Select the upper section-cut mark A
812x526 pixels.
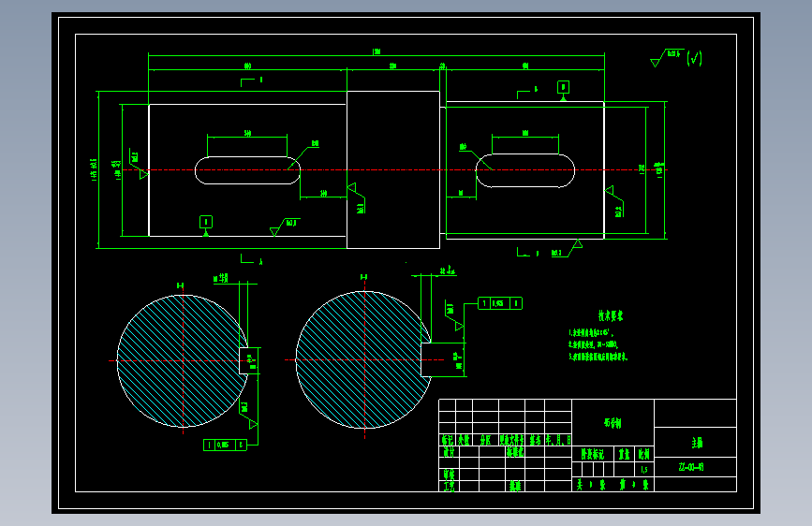point(251,81)
